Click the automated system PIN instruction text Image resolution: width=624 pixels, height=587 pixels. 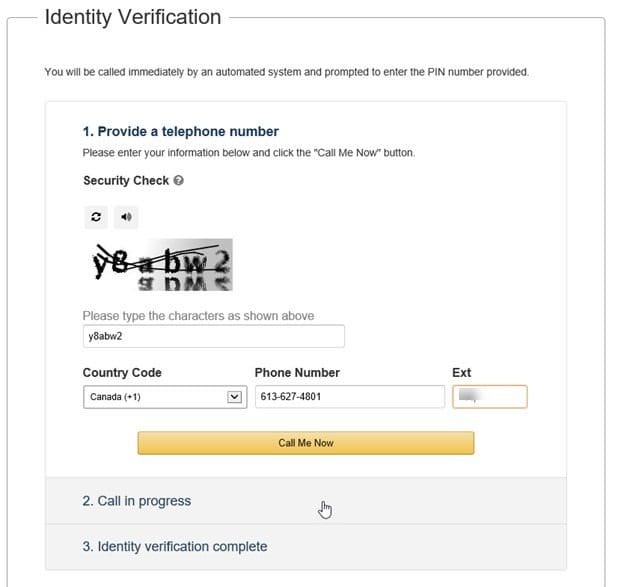click(x=287, y=72)
